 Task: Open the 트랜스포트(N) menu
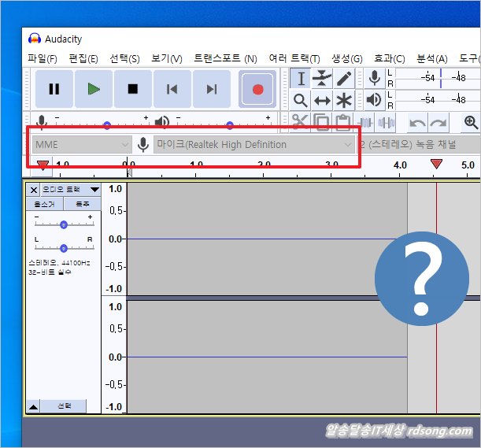coord(225,58)
